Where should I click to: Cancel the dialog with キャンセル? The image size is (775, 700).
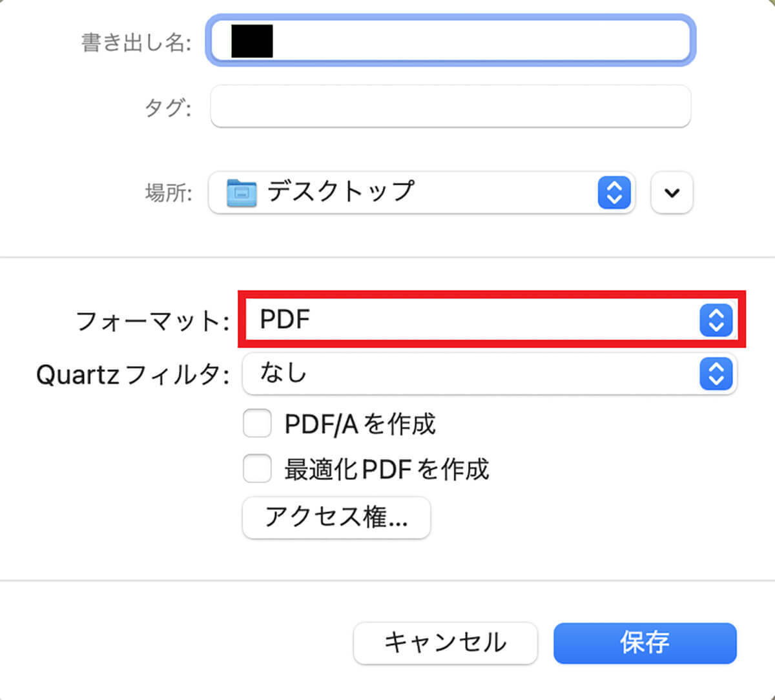pos(445,643)
